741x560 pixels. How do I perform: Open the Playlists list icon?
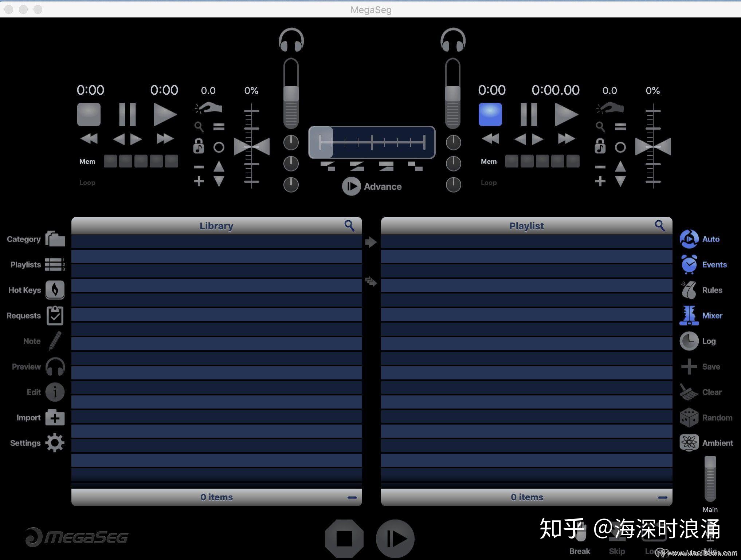(55, 265)
